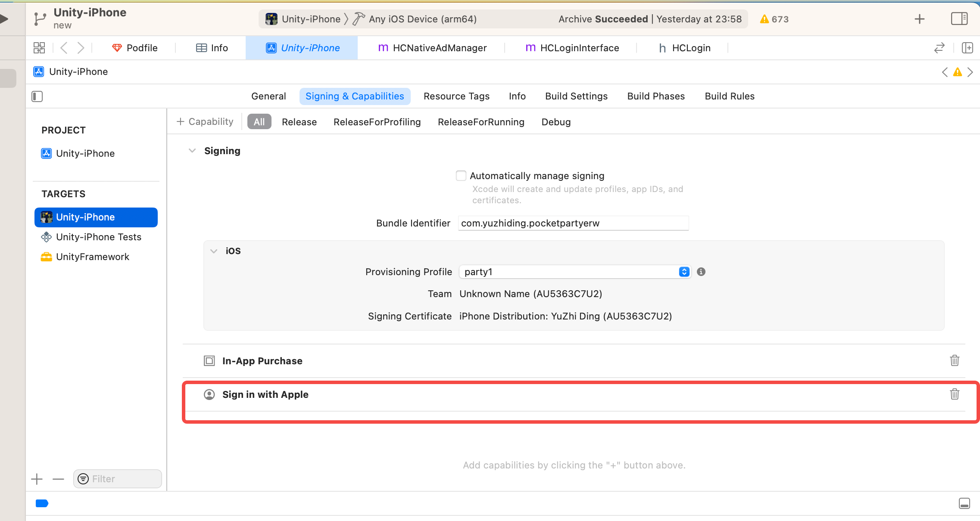Click the source control branch icon
The height and width of the screenshot is (521, 980).
40,19
